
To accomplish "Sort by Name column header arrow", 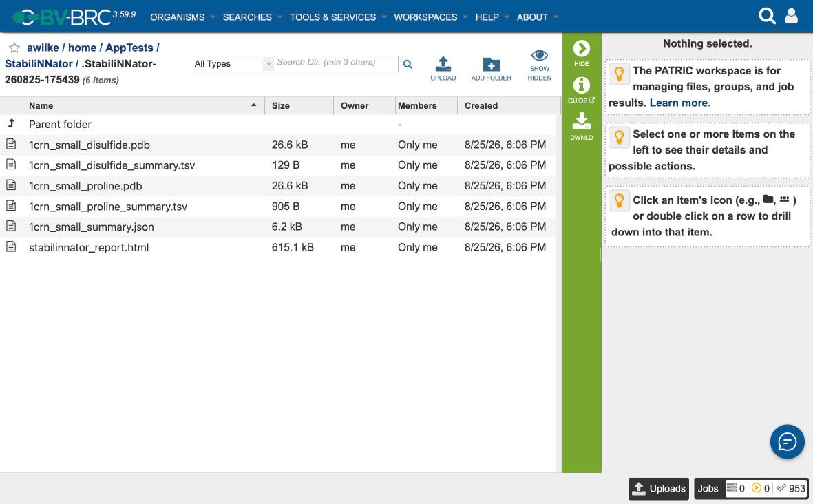I will pos(253,105).
